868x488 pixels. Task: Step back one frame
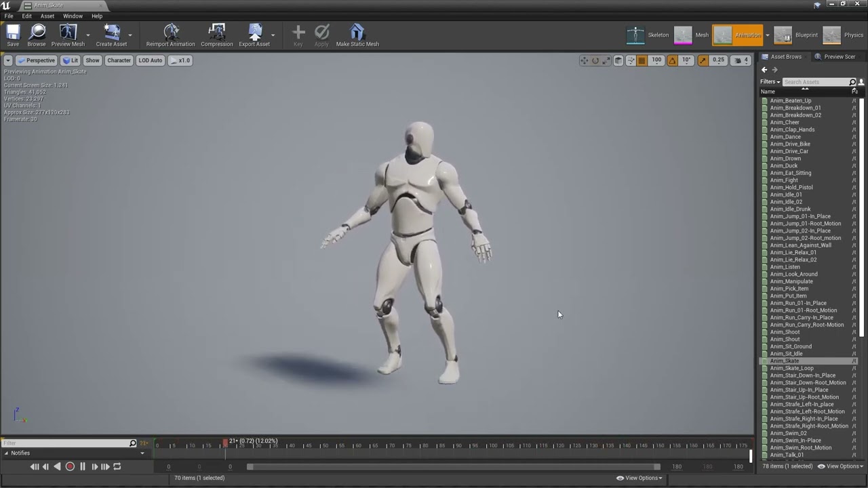coord(45,466)
